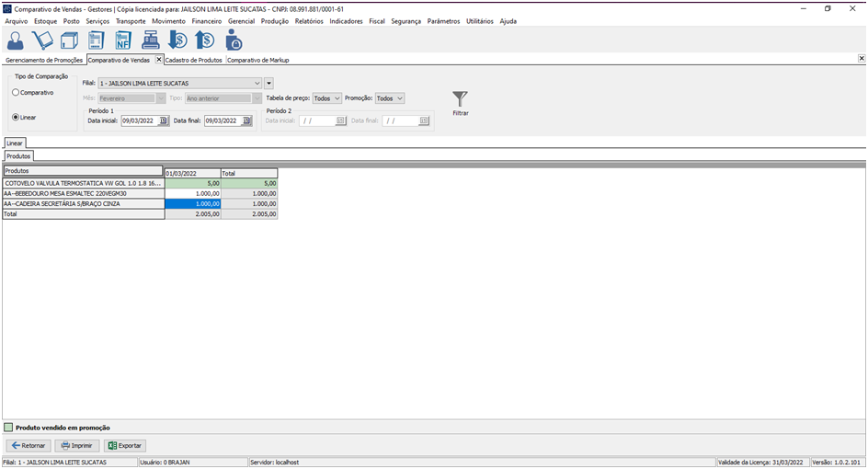Click the green Produto vendido em promoção swatch
This screenshot has width=868, height=469.
(8, 428)
